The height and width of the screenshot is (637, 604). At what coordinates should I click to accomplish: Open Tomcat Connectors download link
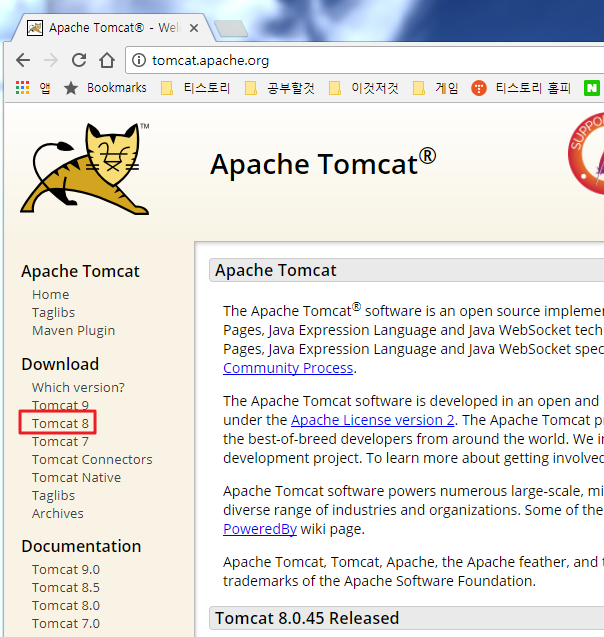(92, 459)
